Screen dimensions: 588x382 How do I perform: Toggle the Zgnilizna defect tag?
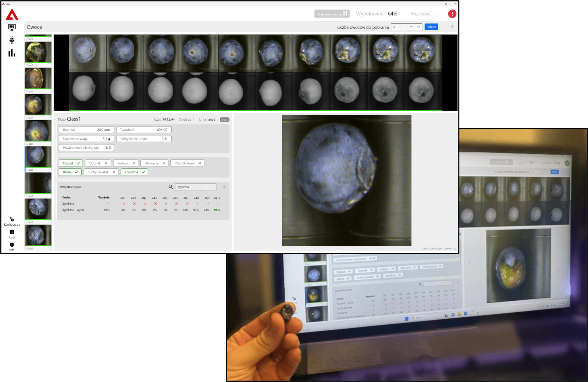pos(134,172)
